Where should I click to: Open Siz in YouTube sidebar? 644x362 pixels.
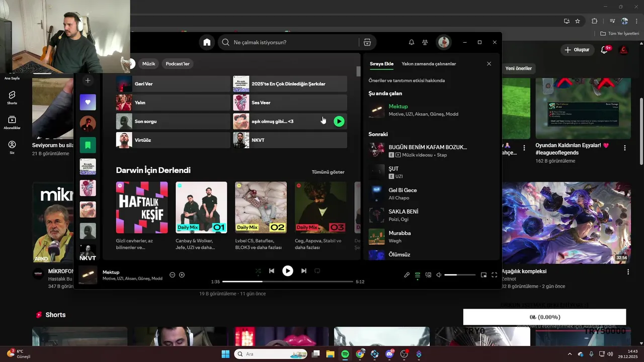12,147
